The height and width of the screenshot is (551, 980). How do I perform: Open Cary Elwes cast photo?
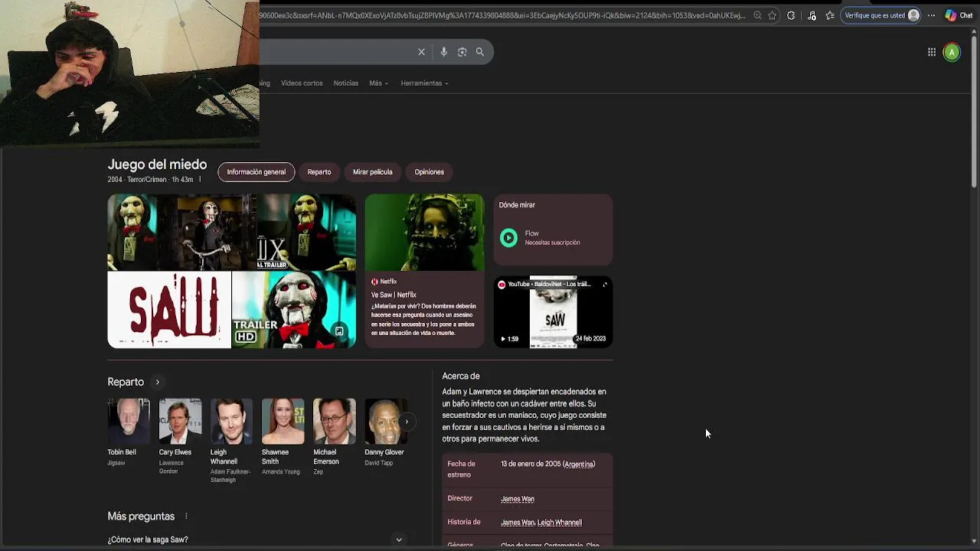180,421
